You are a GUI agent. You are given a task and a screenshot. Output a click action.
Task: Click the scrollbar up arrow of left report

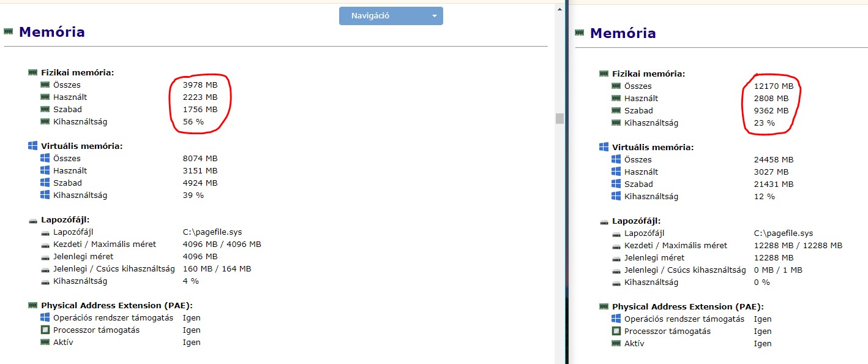click(x=559, y=9)
